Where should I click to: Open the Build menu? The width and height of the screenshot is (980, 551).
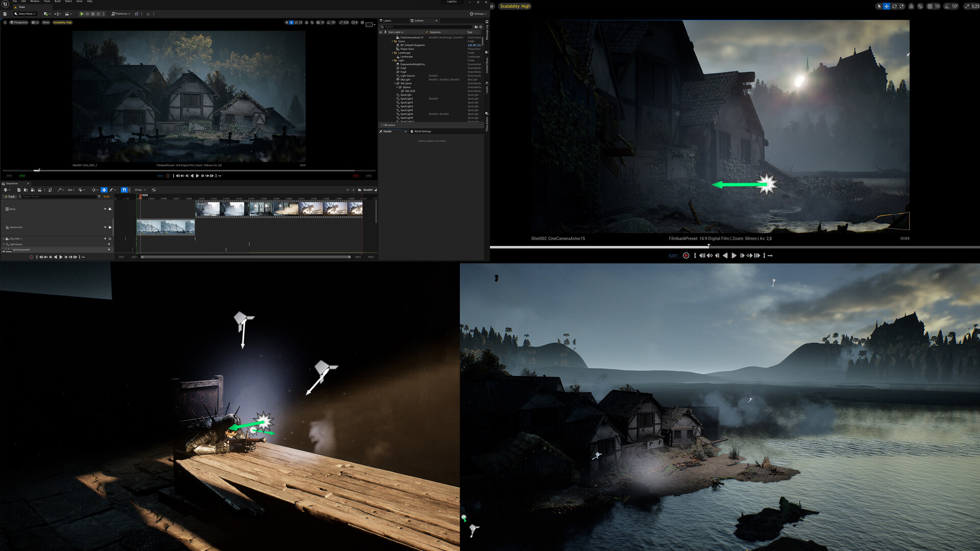point(58,2)
